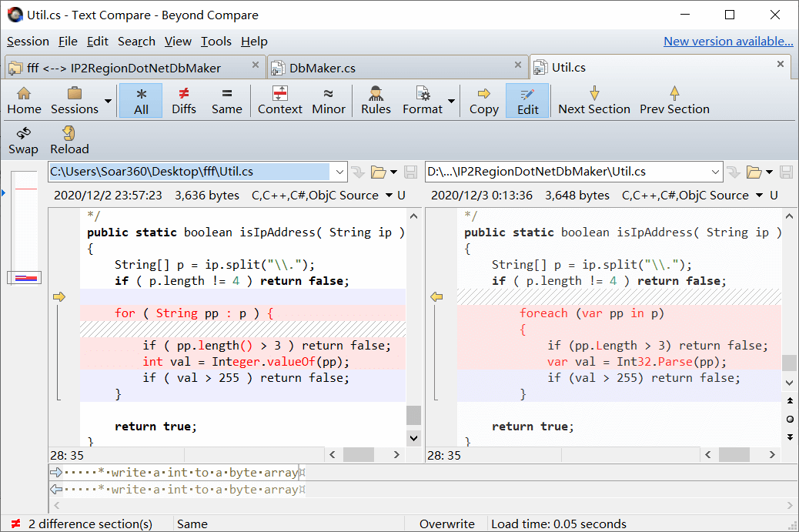The width and height of the screenshot is (799, 532).
Task: Reload the compared files
Action: click(69, 140)
